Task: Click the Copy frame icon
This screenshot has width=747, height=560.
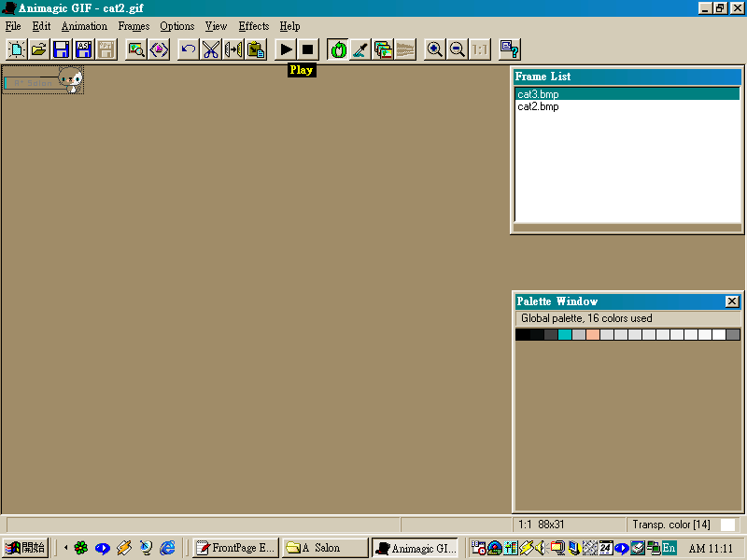Action: (233, 49)
